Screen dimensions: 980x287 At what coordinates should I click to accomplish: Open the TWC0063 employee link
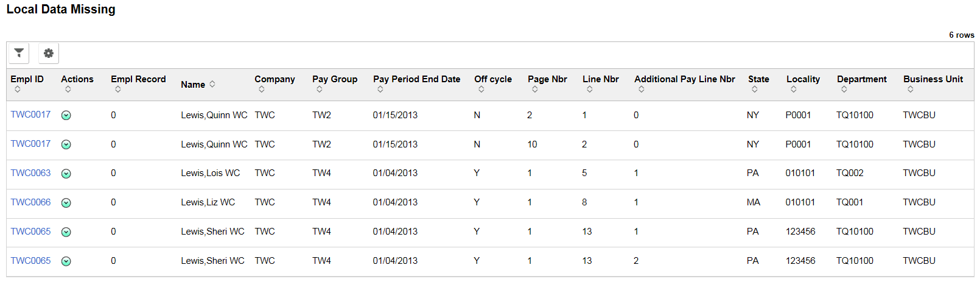point(30,173)
